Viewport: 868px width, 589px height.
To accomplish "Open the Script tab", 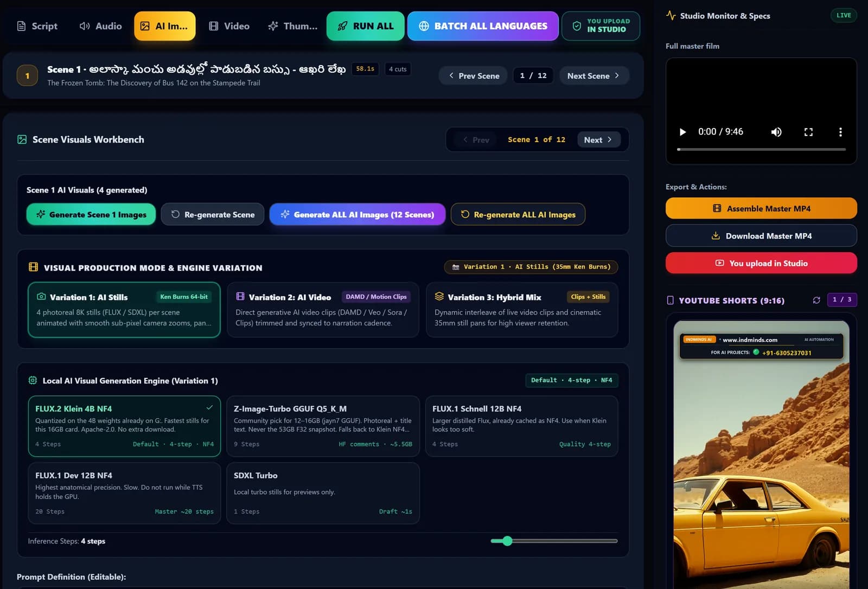I will pyautogui.click(x=37, y=26).
